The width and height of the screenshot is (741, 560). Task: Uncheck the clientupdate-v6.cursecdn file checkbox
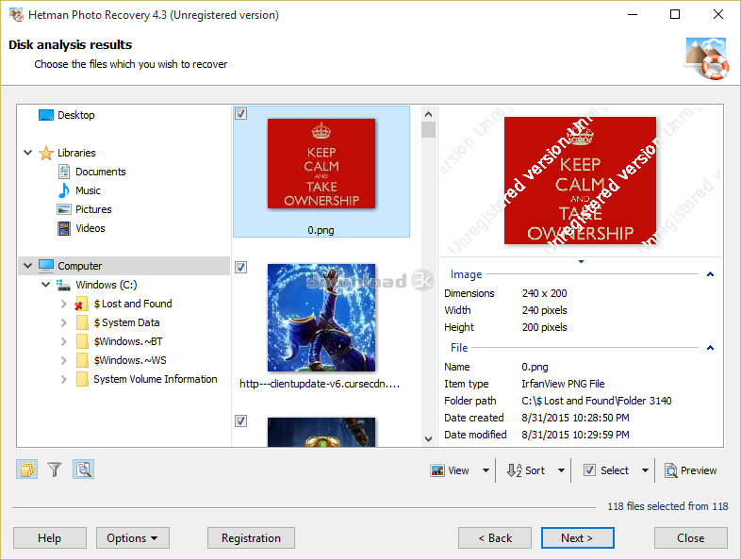241,268
